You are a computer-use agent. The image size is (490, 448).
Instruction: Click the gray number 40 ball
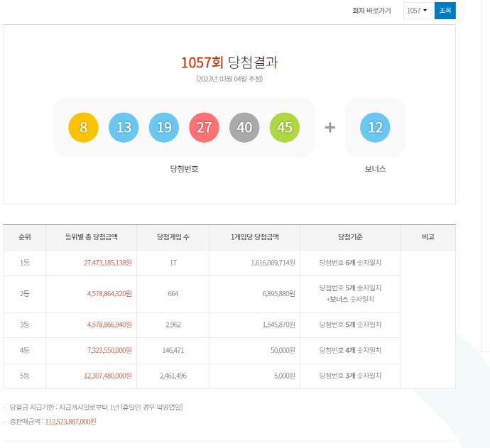coord(244,128)
